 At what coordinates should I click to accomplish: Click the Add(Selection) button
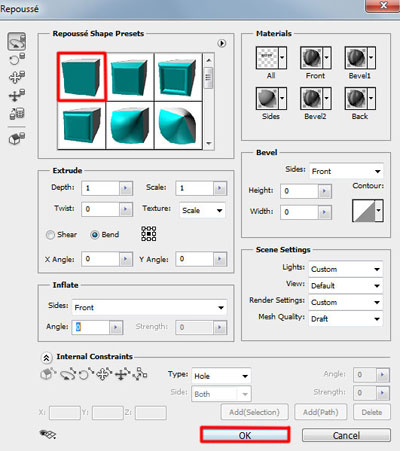[x=254, y=412]
